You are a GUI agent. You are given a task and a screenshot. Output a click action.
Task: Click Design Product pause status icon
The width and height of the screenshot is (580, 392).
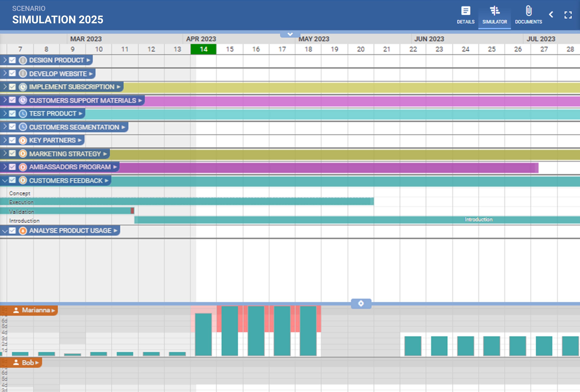23,60
